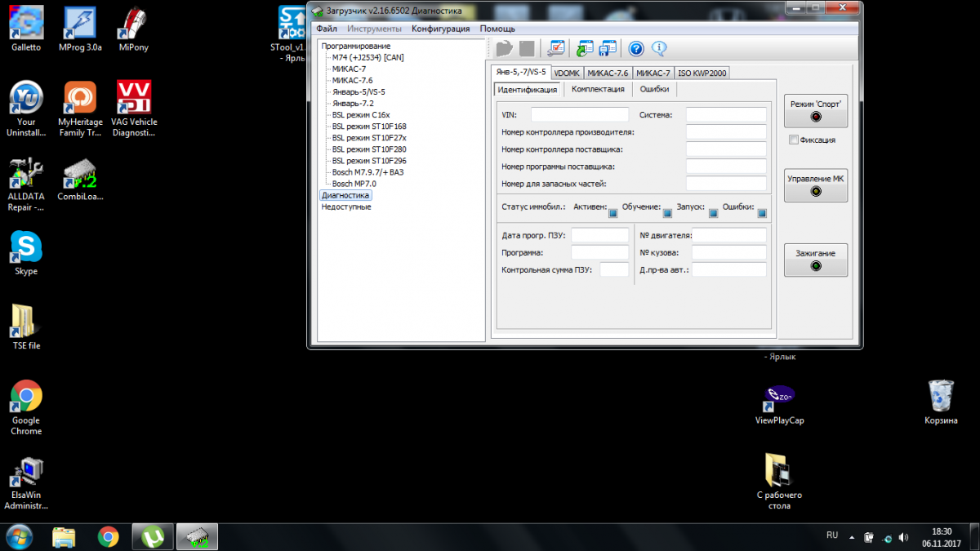Select BSL режим C16x tree item
This screenshot has width=980, height=551.
click(x=361, y=115)
